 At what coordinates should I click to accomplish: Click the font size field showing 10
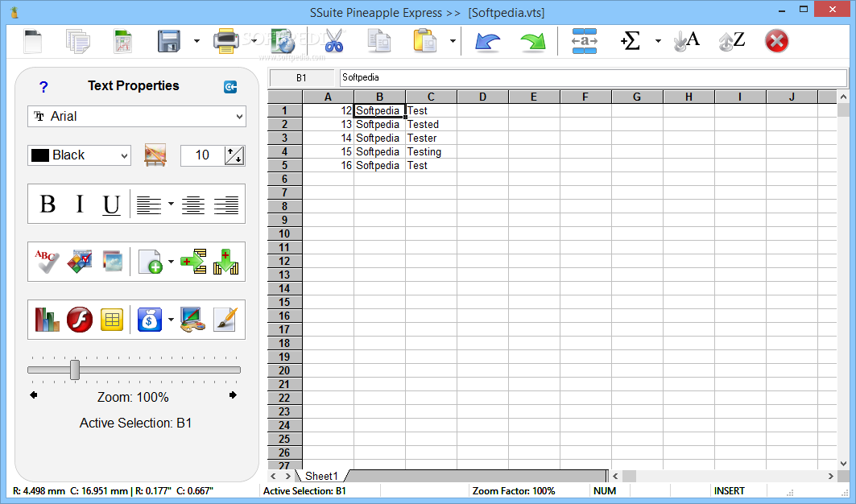[203, 155]
